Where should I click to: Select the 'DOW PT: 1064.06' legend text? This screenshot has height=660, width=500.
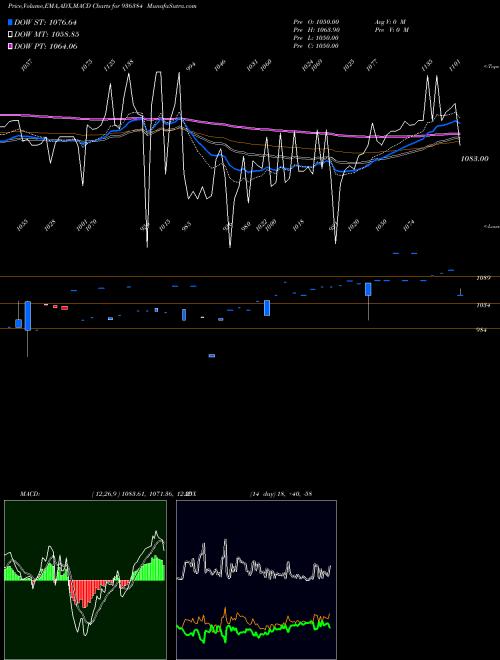[46, 47]
